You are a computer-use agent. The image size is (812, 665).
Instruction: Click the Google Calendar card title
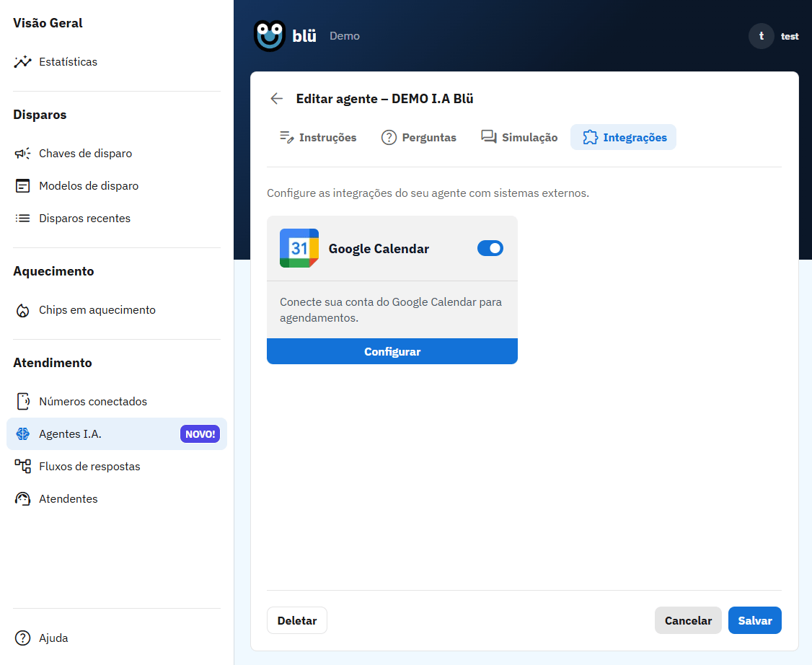(x=379, y=249)
